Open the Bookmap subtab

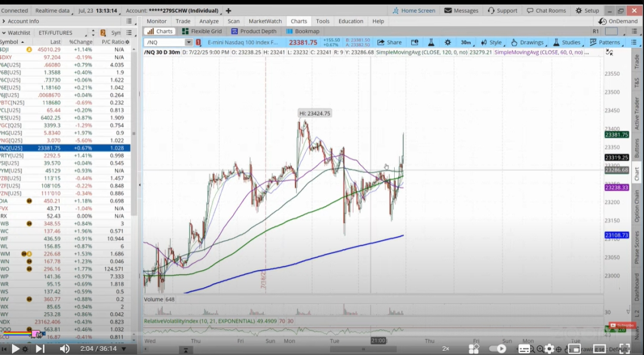click(x=303, y=31)
